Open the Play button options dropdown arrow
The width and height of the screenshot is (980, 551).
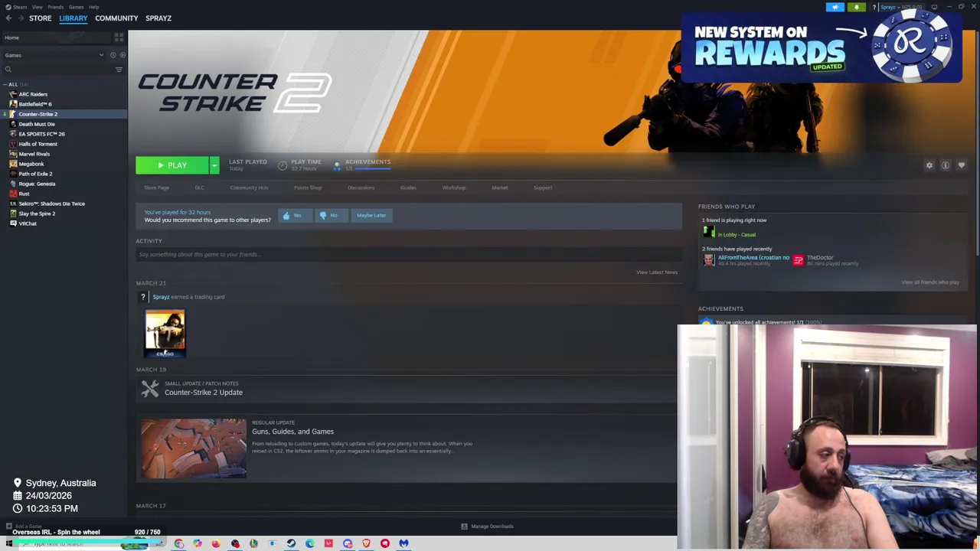pyautogui.click(x=214, y=165)
